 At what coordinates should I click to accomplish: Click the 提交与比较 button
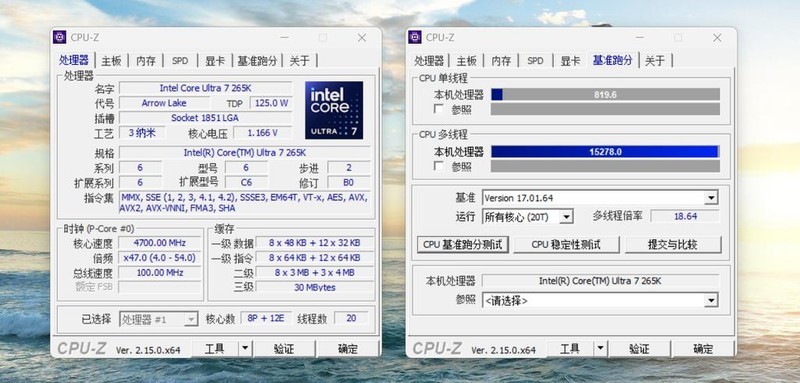672,244
